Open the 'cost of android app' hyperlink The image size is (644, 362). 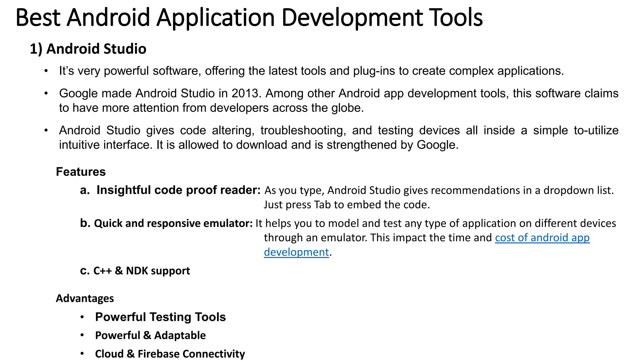pyautogui.click(x=542, y=238)
